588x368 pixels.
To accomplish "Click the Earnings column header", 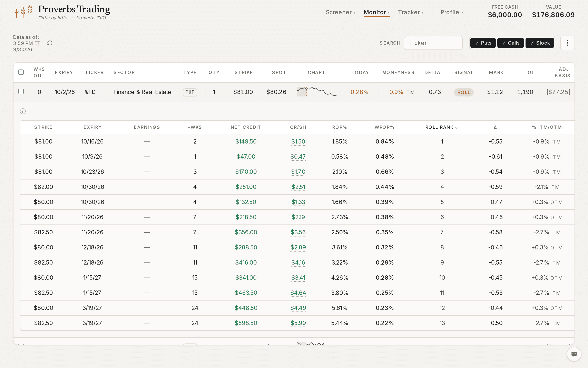I will click(x=147, y=127).
